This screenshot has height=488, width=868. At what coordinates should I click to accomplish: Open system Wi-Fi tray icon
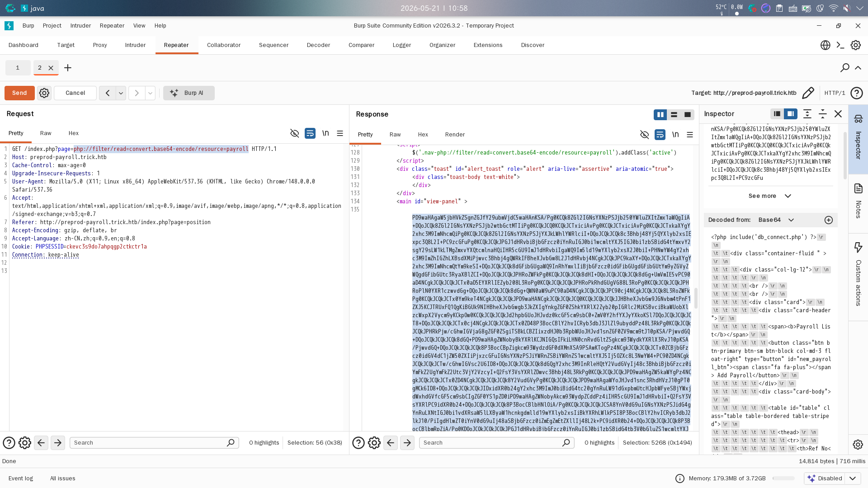click(833, 8)
